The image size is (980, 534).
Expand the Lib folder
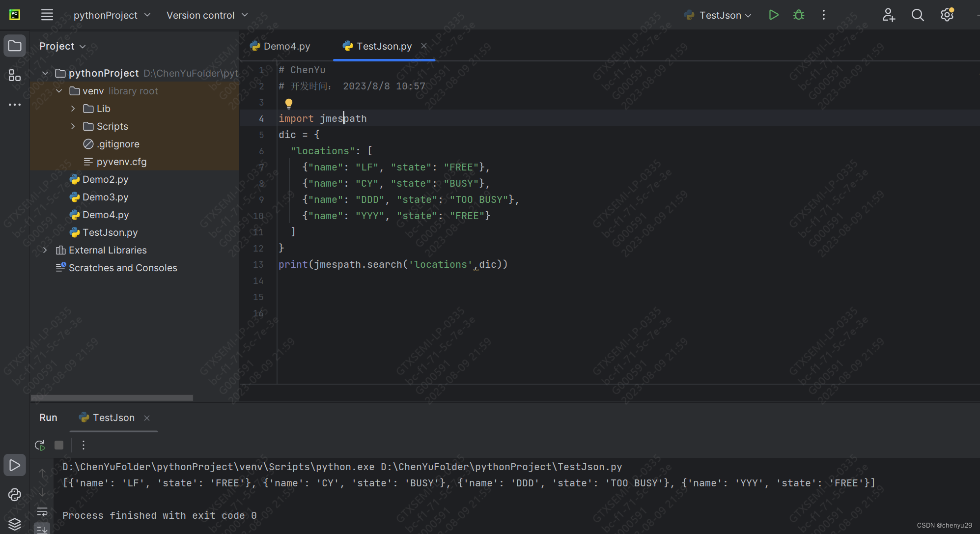73,109
